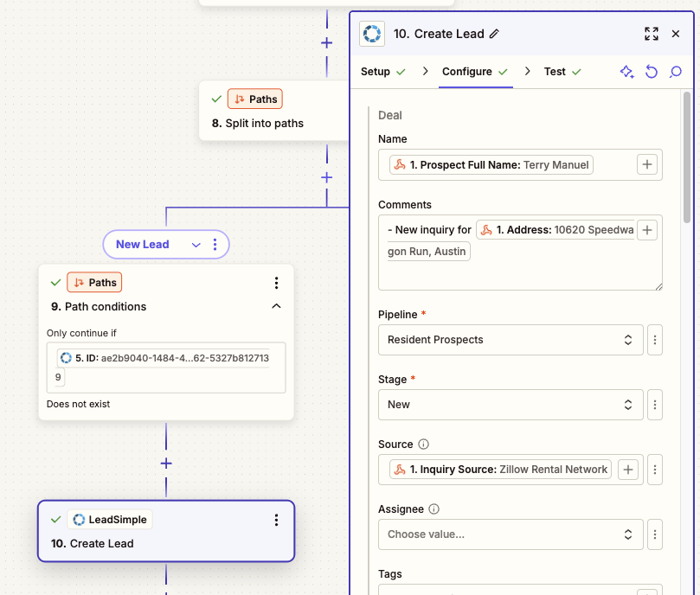This screenshot has width=700, height=595.
Task: Collapse the Path conditions card chevron
Action: pos(276,306)
